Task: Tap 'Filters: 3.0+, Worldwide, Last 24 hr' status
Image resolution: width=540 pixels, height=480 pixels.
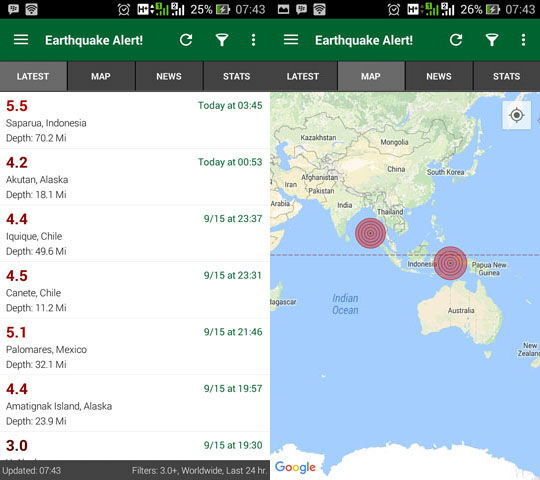Action: click(x=199, y=470)
